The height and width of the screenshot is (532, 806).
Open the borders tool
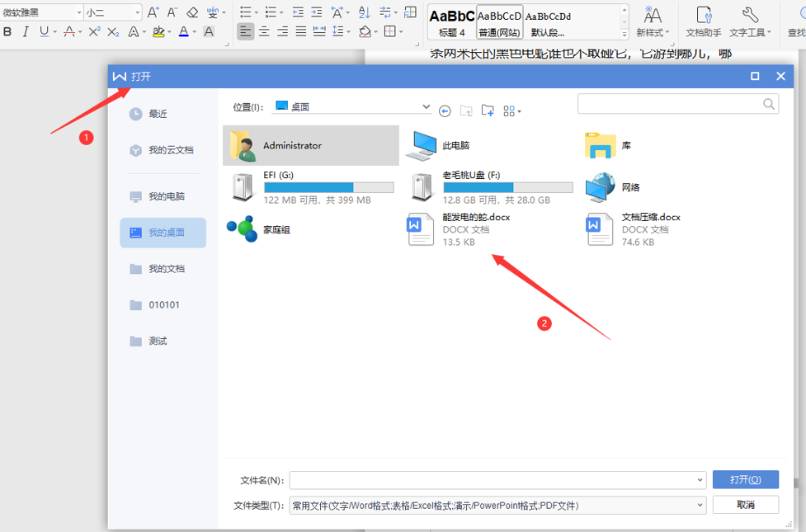390,32
